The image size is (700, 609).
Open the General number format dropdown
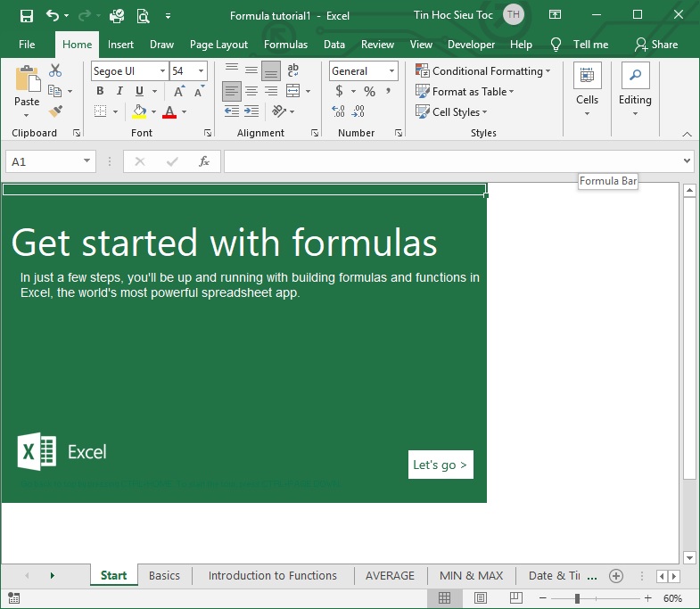point(391,71)
